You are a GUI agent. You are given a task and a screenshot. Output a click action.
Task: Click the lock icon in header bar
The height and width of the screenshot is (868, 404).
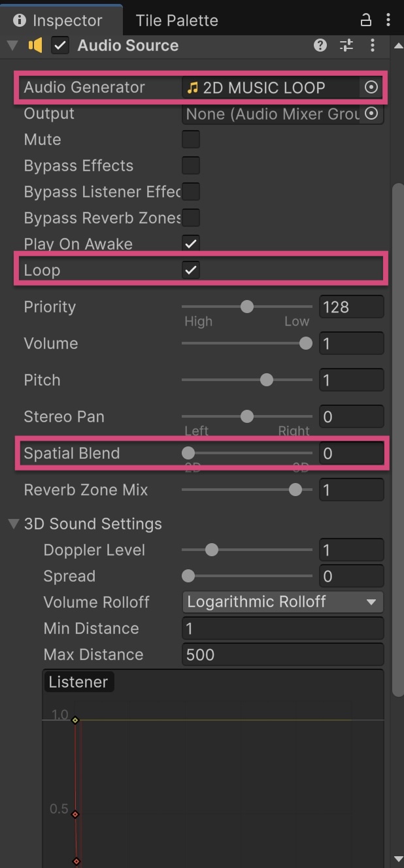[365, 20]
